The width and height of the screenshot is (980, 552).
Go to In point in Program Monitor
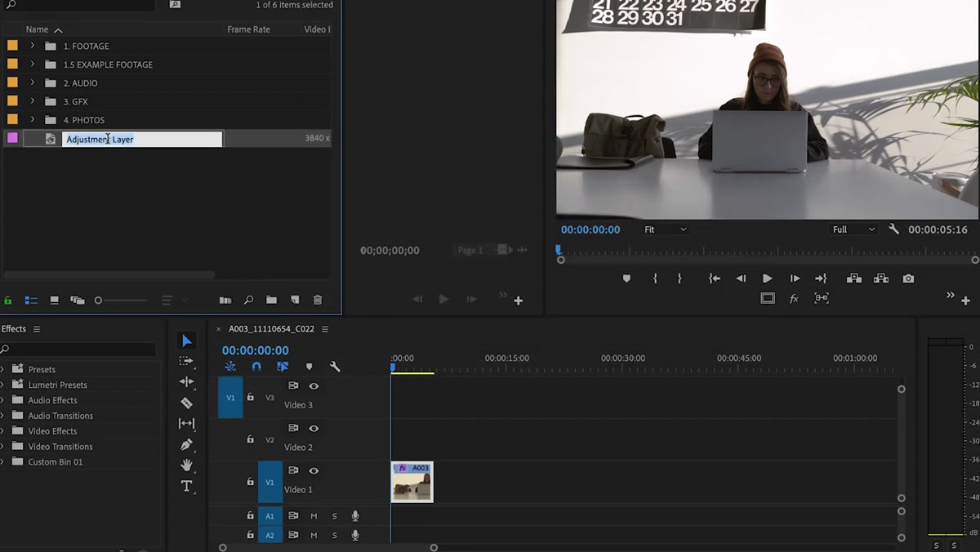714,278
